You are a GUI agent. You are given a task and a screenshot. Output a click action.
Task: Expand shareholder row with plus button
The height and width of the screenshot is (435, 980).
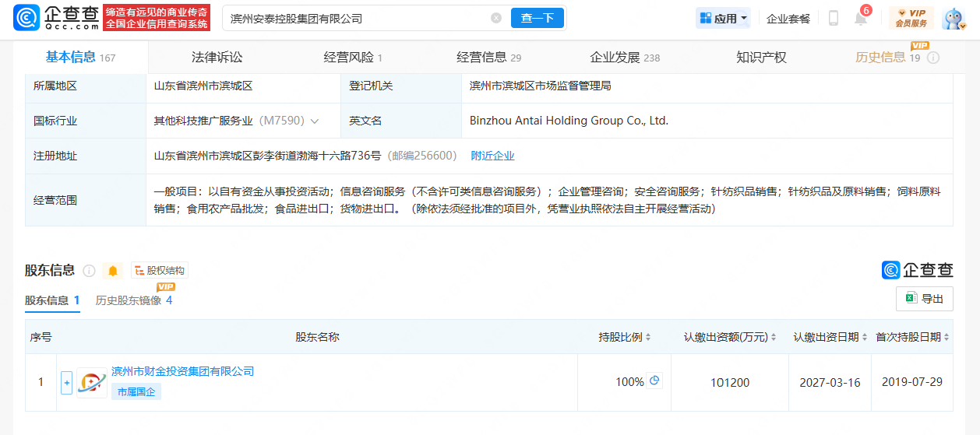(x=66, y=382)
